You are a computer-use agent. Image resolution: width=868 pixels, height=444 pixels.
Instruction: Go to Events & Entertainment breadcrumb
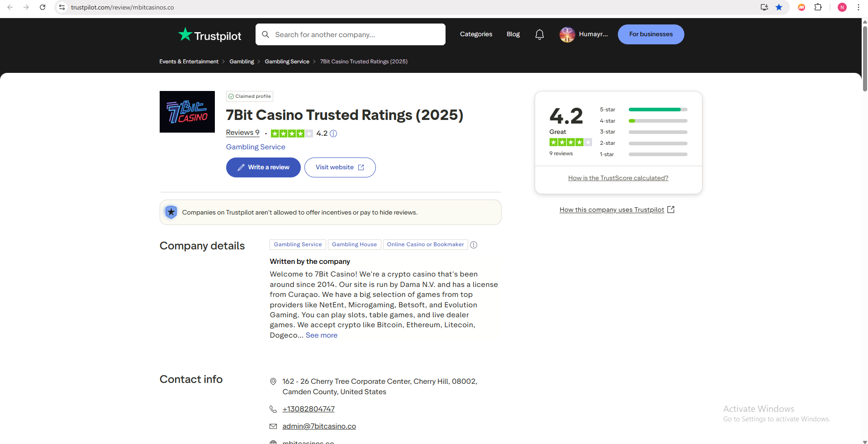pos(189,62)
